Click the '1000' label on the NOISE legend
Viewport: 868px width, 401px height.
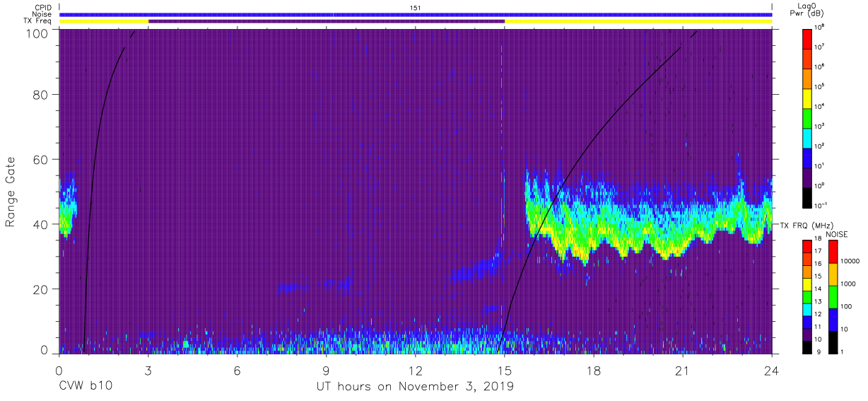tap(848, 284)
